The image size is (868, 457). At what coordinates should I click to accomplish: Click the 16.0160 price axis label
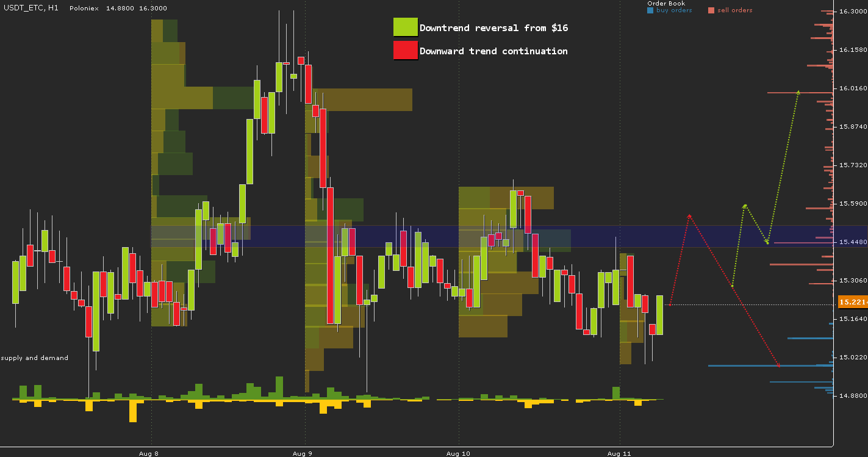click(x=853, y=88)
